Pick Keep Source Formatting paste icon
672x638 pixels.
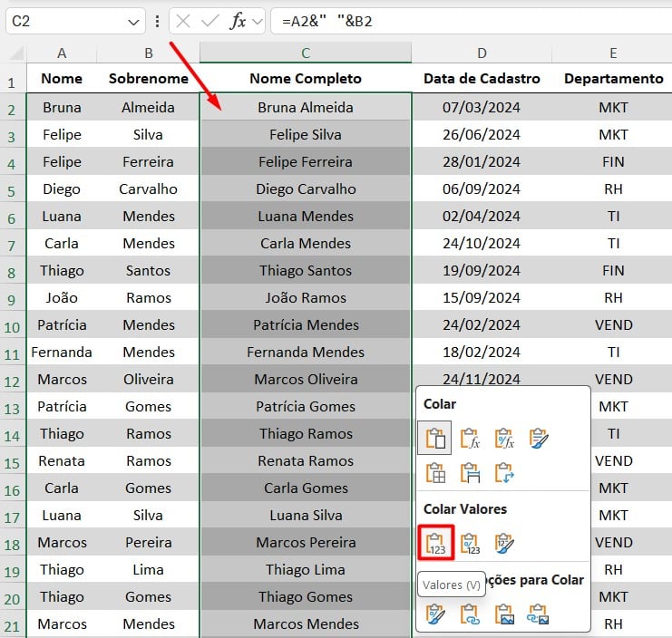(539, 440)
